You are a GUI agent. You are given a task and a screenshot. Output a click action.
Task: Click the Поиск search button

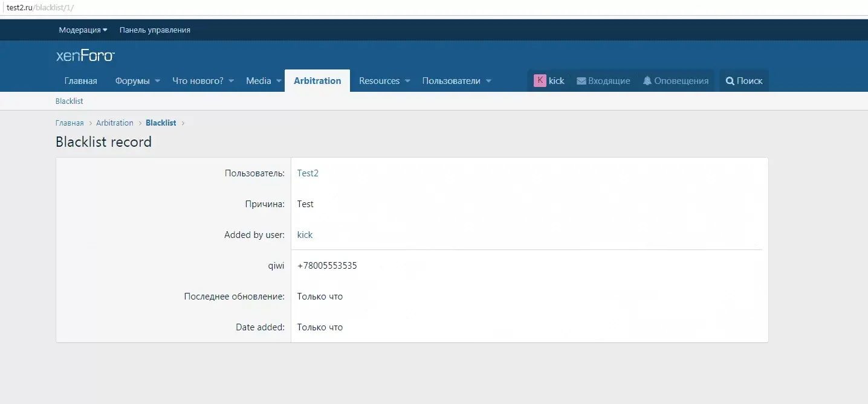pyautogui.click(x=744, y=81)
